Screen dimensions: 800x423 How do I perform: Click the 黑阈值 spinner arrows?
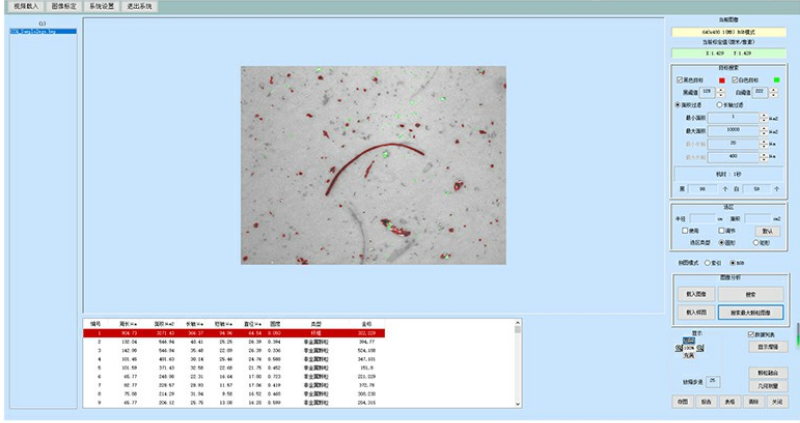point(722,92)
